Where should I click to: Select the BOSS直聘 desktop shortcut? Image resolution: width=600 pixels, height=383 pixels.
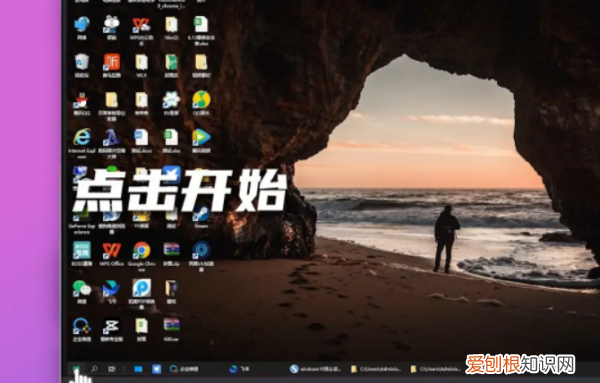point(82,253)
